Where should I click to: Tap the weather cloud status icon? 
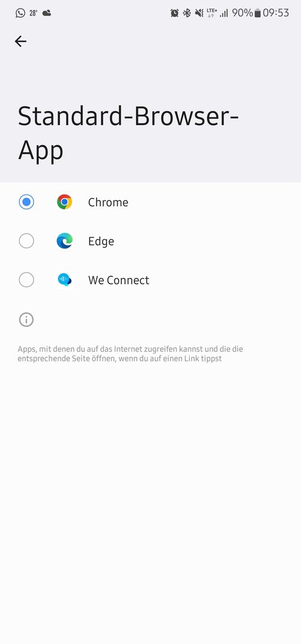click(47, 13)
